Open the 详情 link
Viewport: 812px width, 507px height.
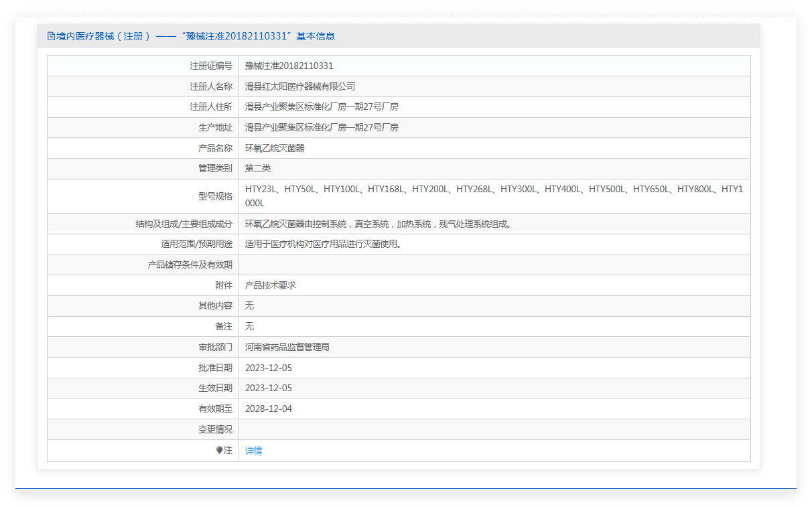(253, 451)
